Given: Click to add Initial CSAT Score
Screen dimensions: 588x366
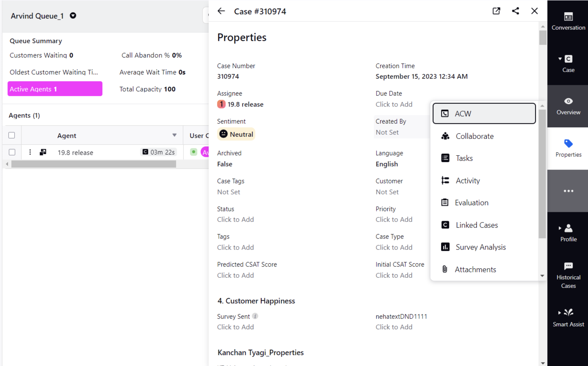Looking at the screenshot, I should click(x=394, y=275).
